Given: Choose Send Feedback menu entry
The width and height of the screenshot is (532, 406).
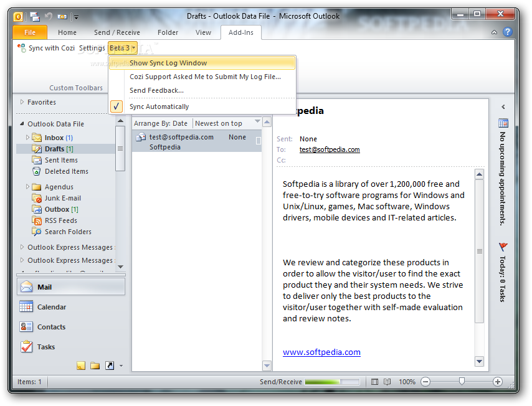Looking at the screenshot, I should [x=202, y=90].
